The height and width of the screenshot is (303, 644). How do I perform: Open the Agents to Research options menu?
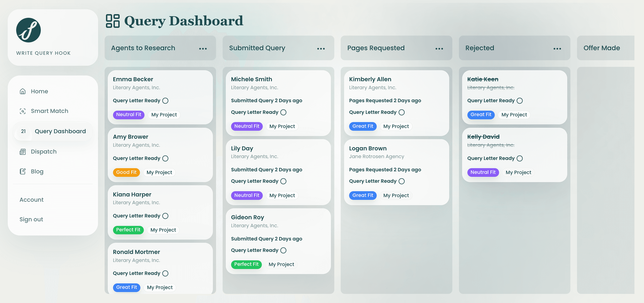203,48
